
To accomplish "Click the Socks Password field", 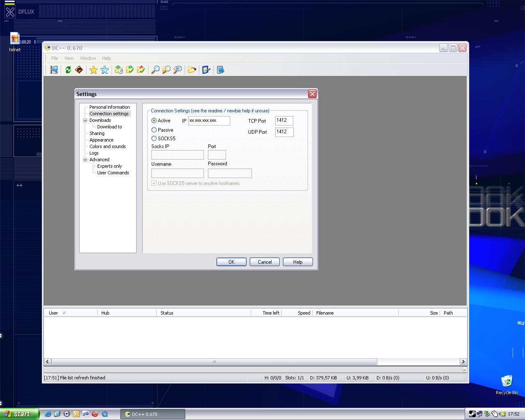I will coord(229,173).
